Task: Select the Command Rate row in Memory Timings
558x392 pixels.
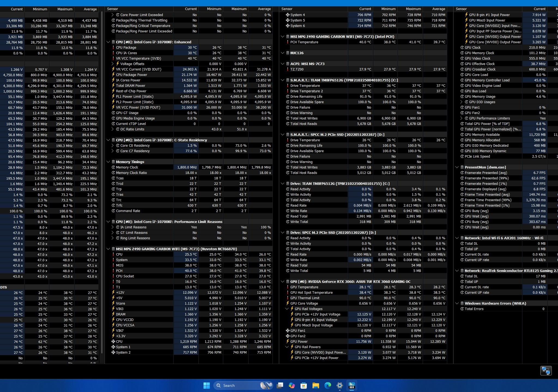Action: (189, 211)
